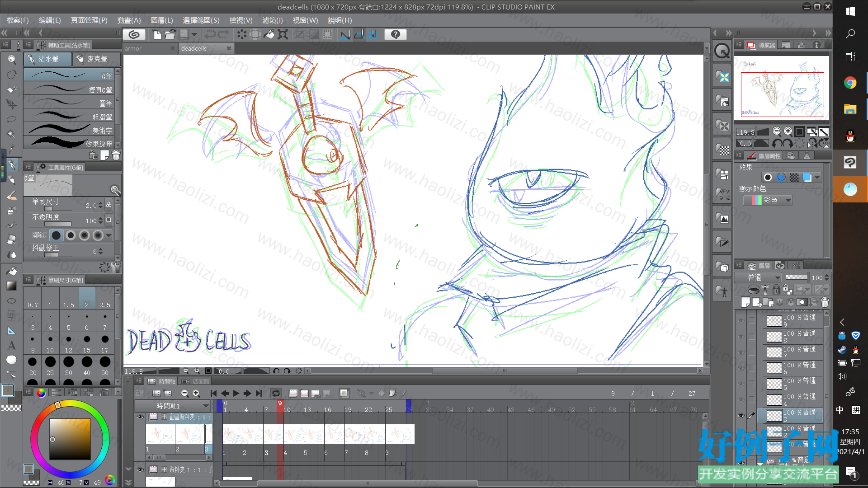868x488 pixels.
Task: Zoom out the timeline
Action: pyautogui.click(x=184, y=394)
